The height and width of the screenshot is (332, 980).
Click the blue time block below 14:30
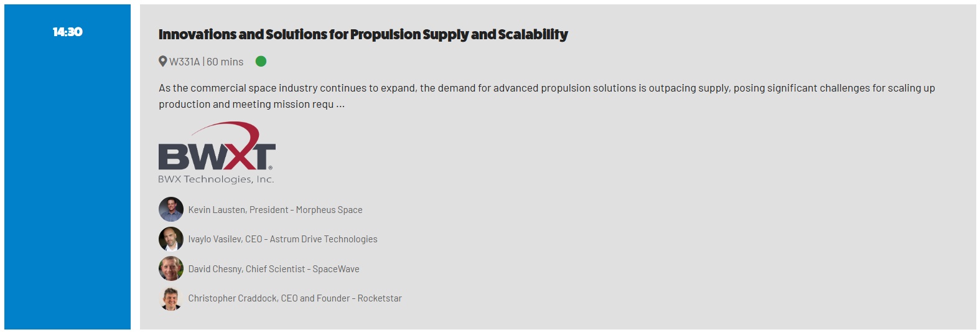click(67, 187)
